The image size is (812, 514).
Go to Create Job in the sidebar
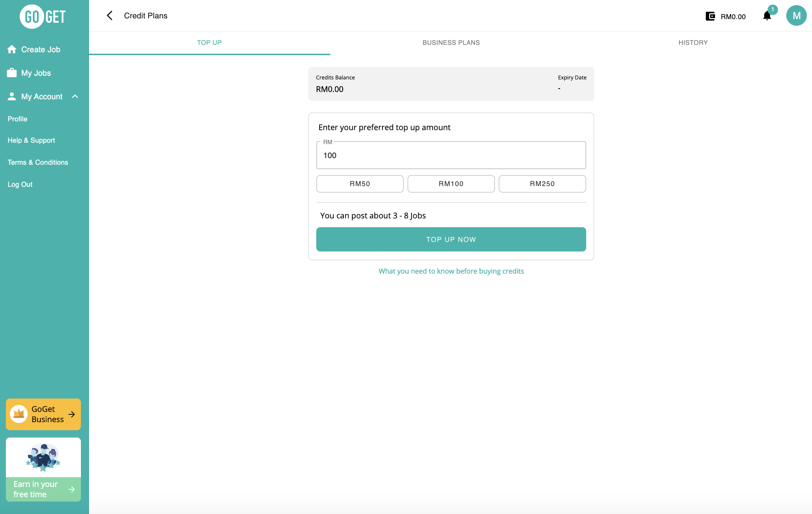pyautogui.click(x=40, y=50)
